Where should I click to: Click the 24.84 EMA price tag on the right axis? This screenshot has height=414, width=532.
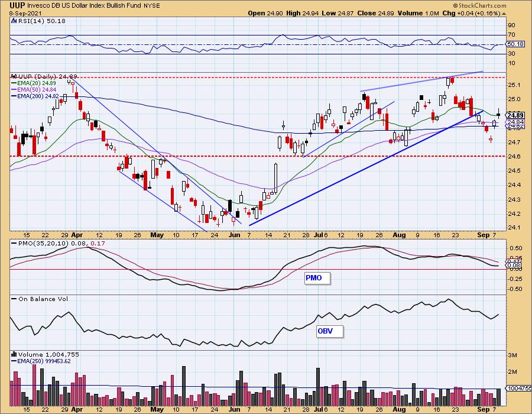pos(515,122)
